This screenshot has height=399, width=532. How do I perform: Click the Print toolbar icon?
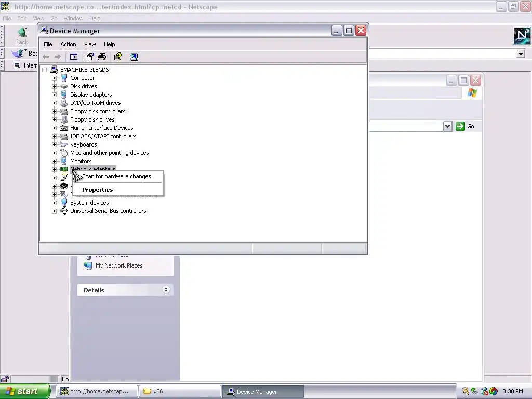[x=102, y=57]
